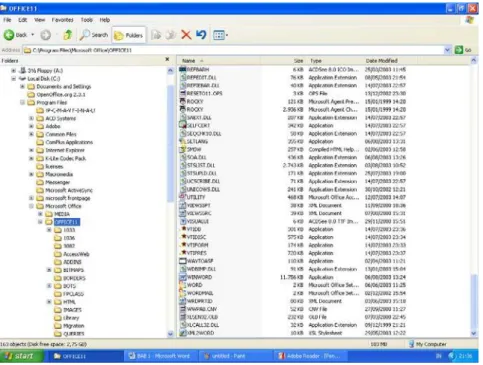Click the red X Delete toolbar icon
Image resolution: width=483 pixels, height=365 pixels.
(186, 35)
